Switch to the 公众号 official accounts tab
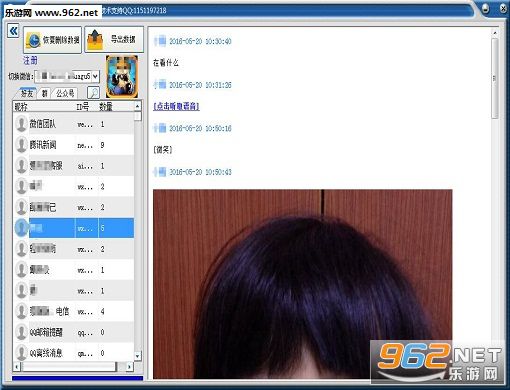This screenshot has height=390, width=510. click(65, 93)
